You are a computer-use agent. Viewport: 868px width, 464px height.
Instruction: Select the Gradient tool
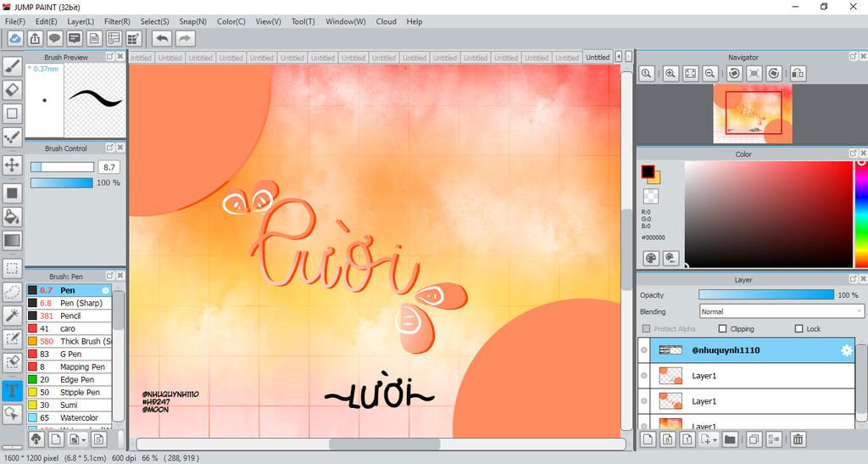point(12,240)
